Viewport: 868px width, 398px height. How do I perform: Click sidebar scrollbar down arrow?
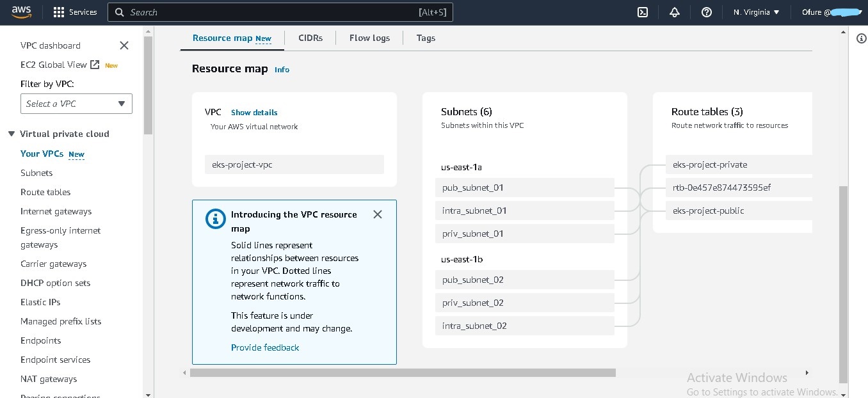coord(149,394)
